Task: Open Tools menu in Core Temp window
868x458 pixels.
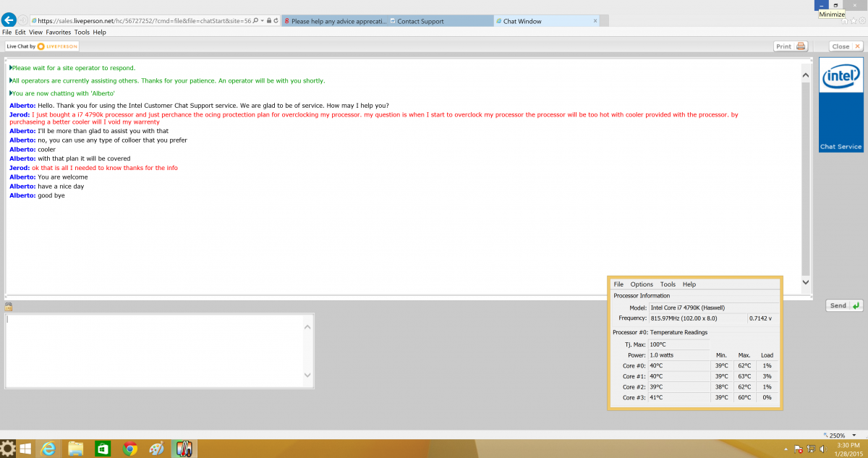Action: (668, 284)
